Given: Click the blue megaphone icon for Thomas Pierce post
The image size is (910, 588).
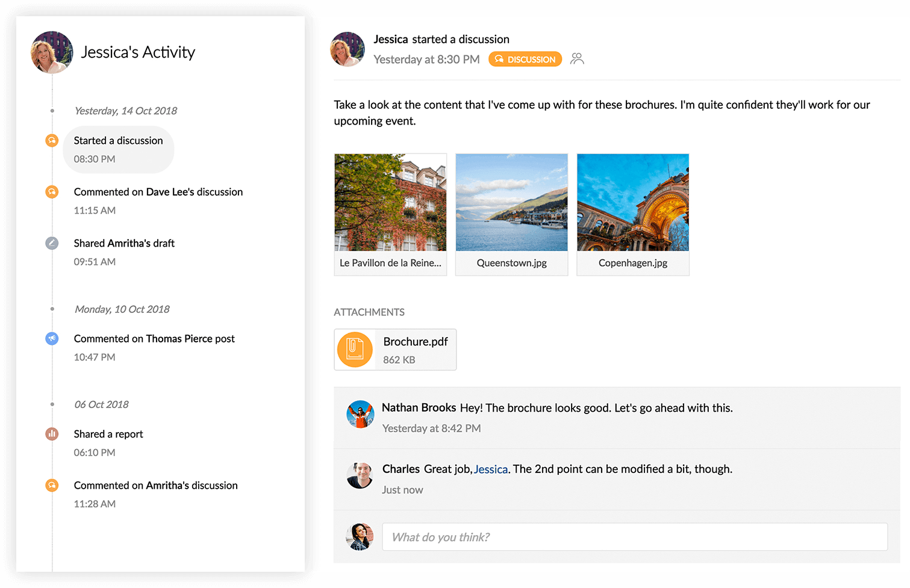Looking at the screenshot, I should pyautogui.click(x=52, y=338).
